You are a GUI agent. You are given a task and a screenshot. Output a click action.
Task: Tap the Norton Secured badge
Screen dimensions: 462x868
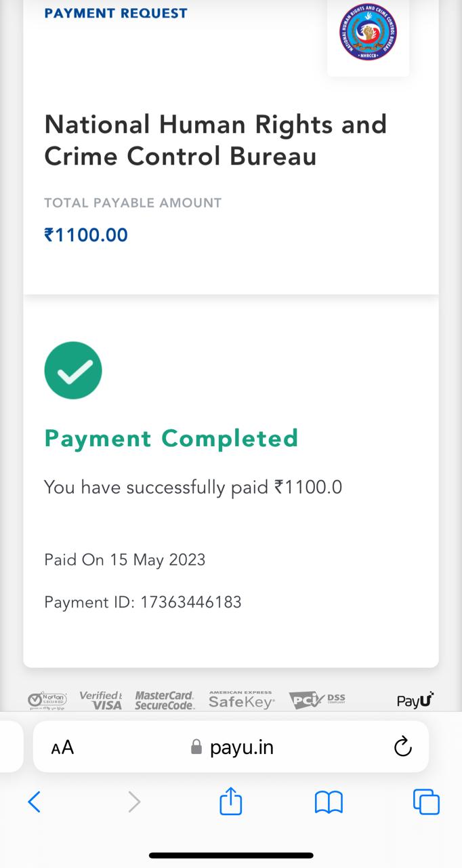[x=47, y=700]
